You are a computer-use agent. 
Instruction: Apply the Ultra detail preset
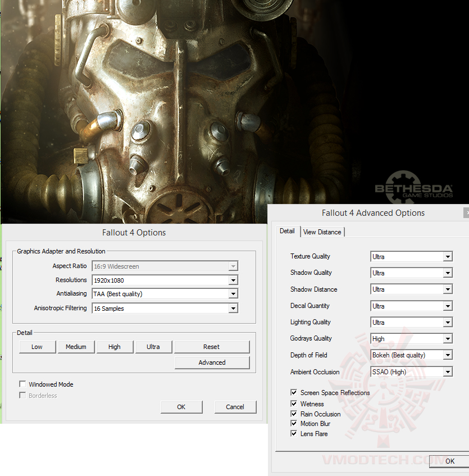point(153,347)
